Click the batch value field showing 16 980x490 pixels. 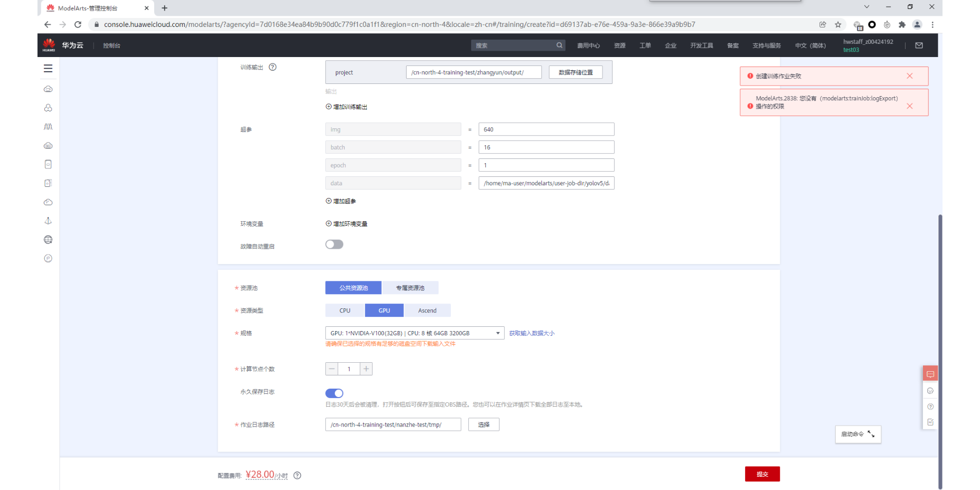click(x=546, y=147)
